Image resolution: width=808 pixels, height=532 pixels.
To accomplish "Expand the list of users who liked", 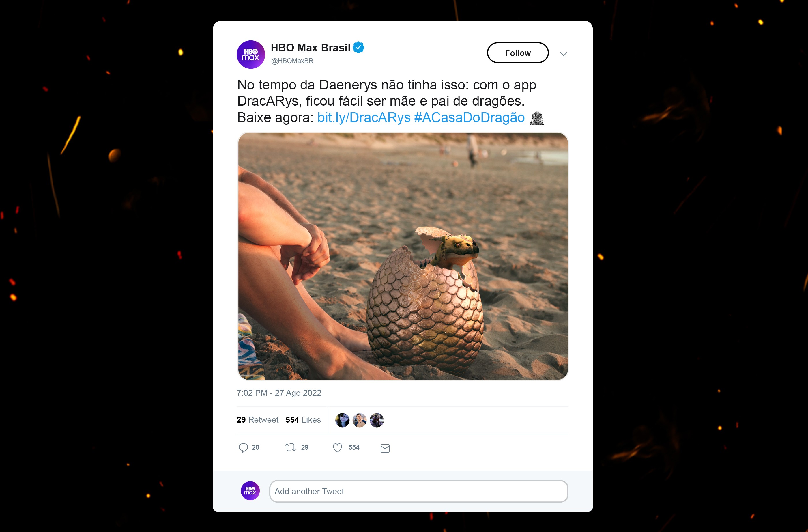I will tap(302, 420).
